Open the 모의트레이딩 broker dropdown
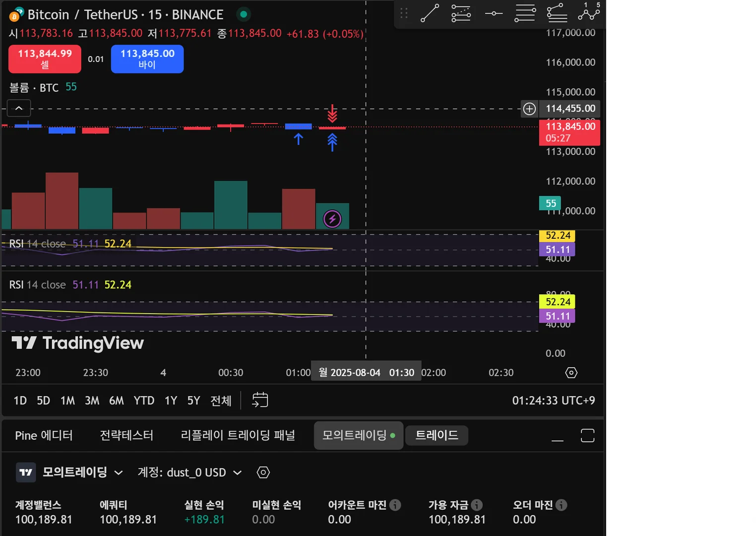756x536 pixels. [82, 472]
